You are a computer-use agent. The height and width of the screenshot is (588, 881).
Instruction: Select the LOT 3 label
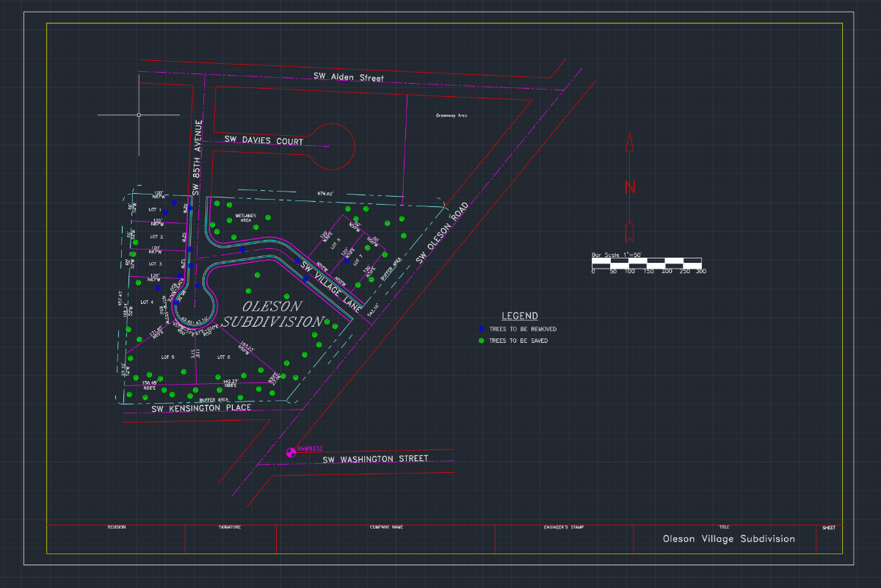point(155,264)
